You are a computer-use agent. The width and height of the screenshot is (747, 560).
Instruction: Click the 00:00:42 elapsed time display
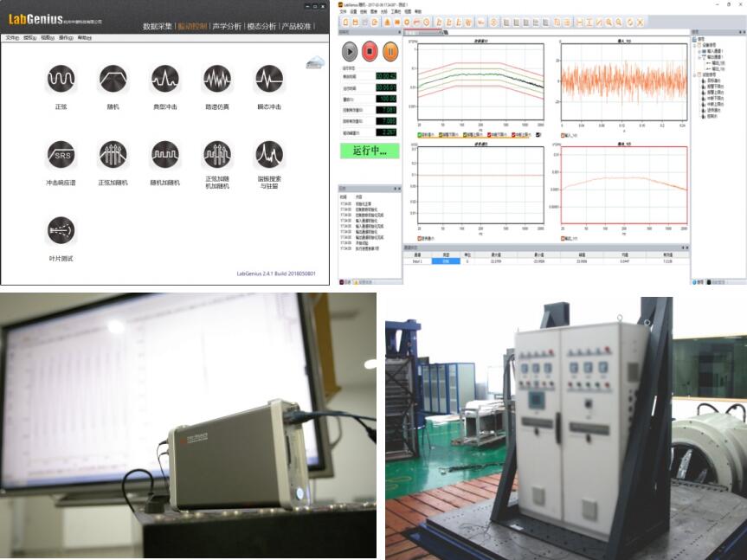(386, 76)
